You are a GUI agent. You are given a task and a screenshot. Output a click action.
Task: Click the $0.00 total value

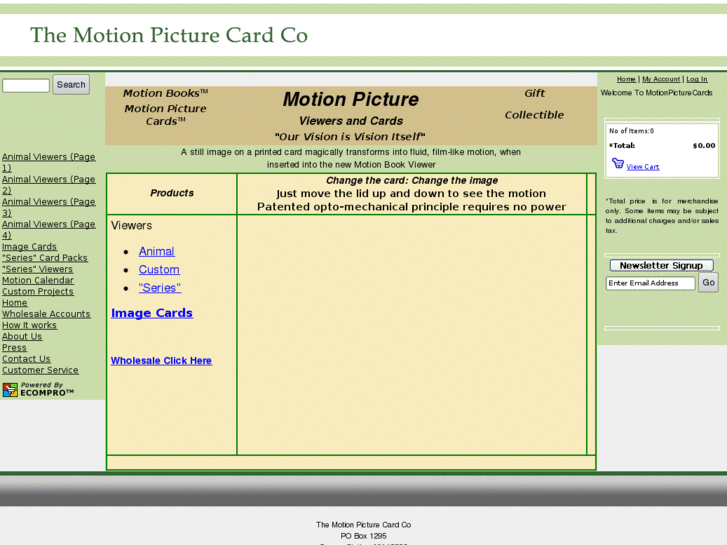704,146
